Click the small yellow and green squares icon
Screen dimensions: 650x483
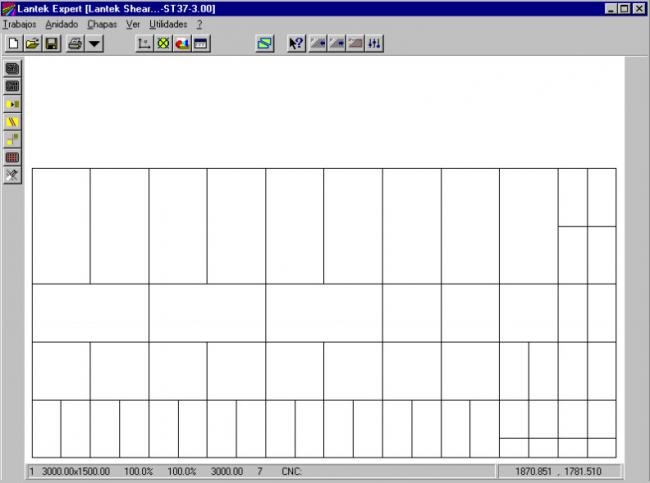click(x=12, y=140)
